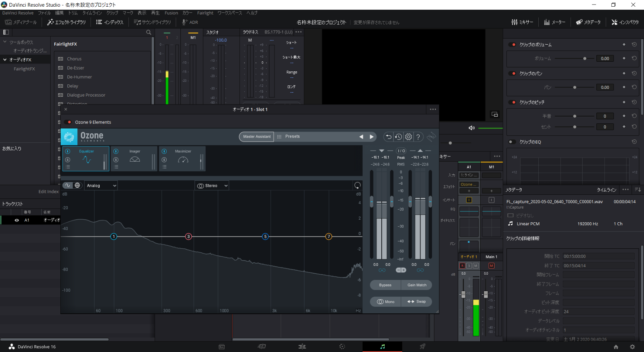Viewport: 644px width, 352px height.
Task: Open the Edit page icon in bottom bar
Action: 302,346
